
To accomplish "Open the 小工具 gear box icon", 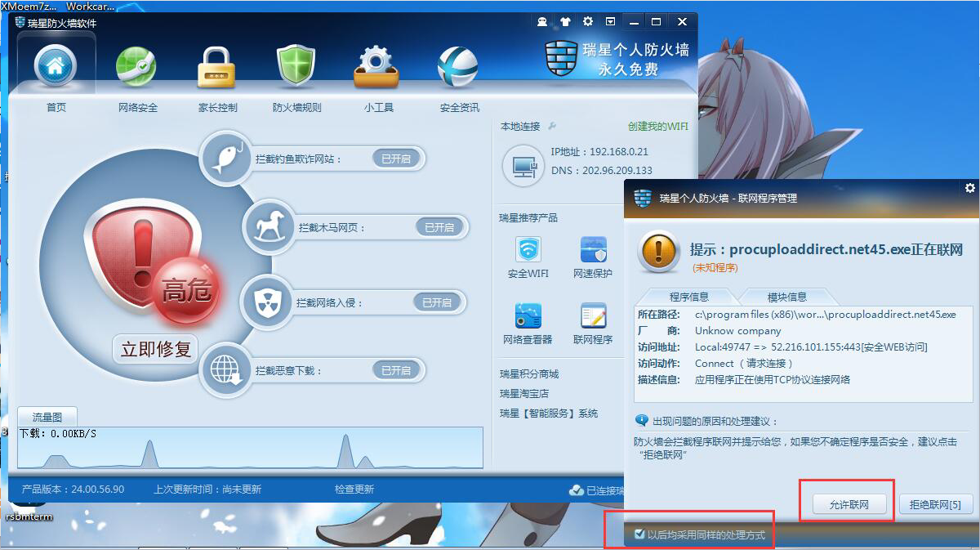I will tap(376, 67).
